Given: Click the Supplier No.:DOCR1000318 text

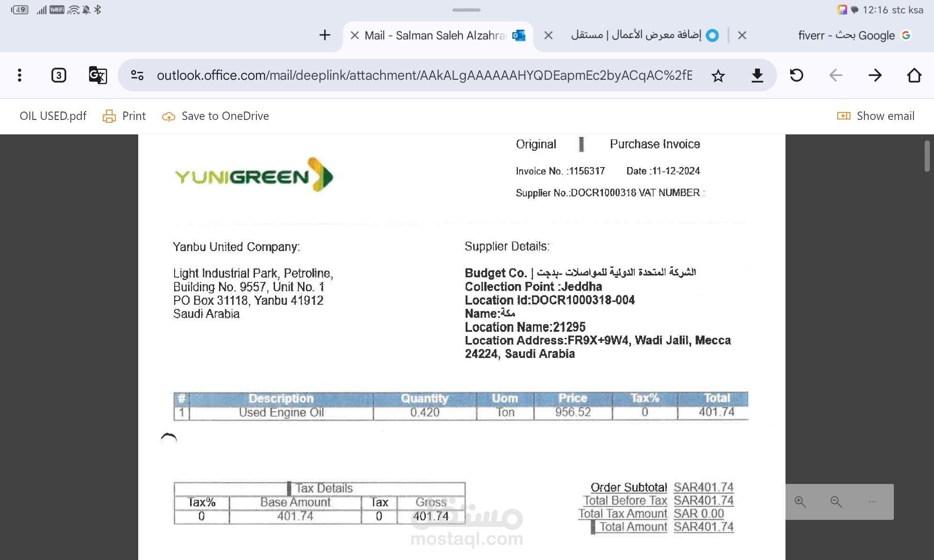Looking at the screenshot, I should tap(576, 193).
